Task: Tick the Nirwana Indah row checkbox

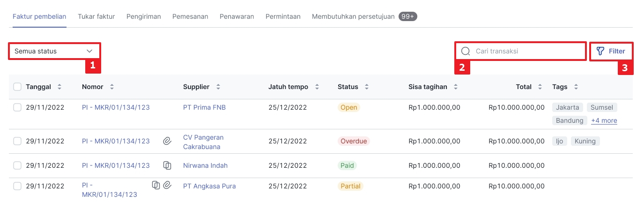Action: pyautogui.click(x=17, y=165)
